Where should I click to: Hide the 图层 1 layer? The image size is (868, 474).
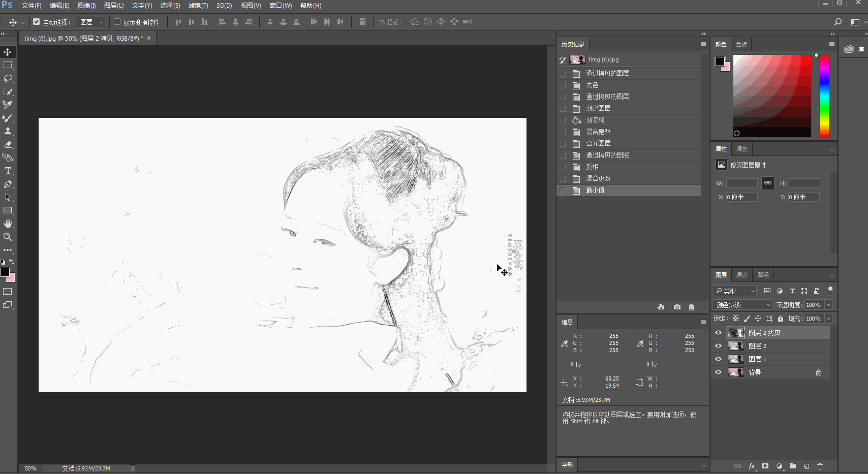tap(718, 359)
